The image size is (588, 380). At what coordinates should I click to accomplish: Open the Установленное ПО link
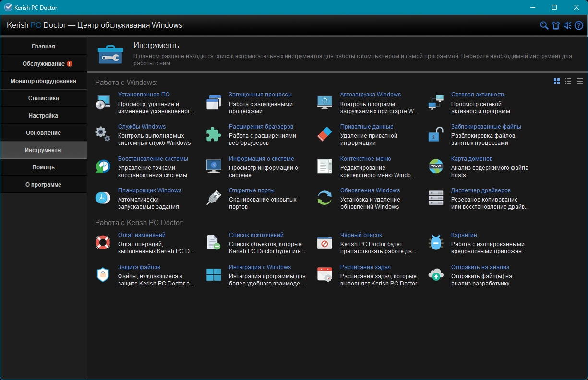pyautogui.click(x=144, y=95)
